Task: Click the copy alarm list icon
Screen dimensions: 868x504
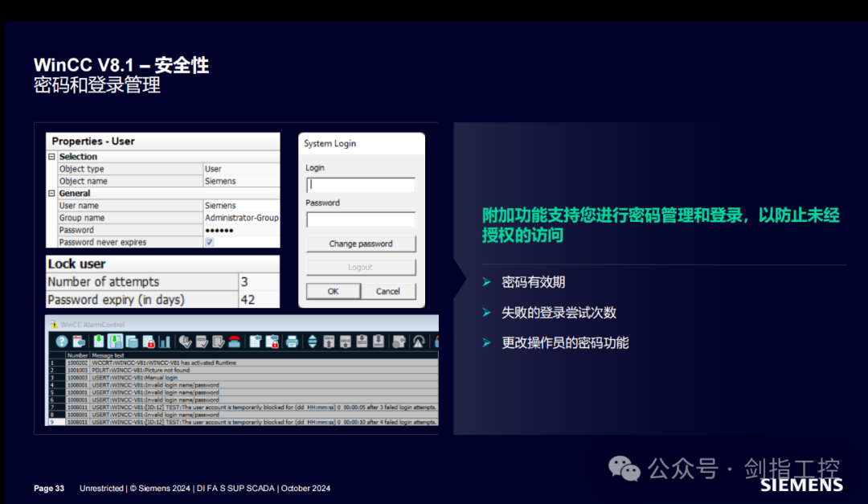Action: point(130,340)
